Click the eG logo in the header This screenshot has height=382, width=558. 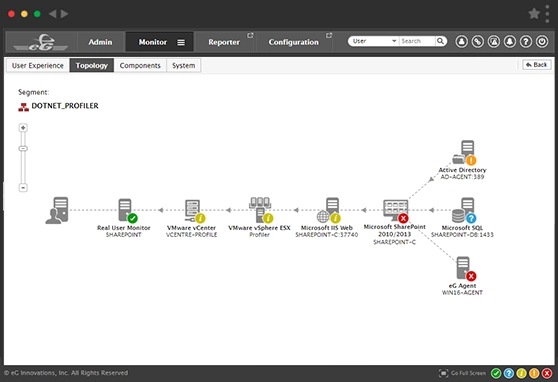(x=41, y=42)
